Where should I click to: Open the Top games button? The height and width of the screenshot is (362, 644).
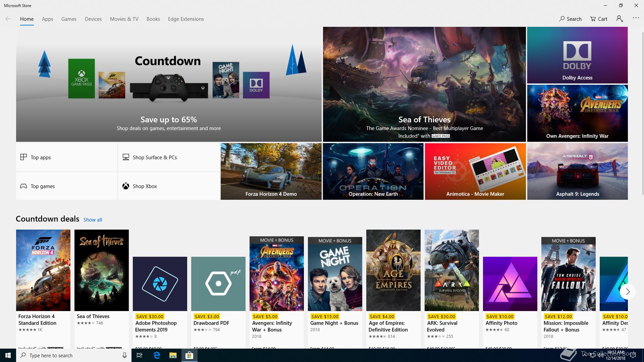point(66,186)
